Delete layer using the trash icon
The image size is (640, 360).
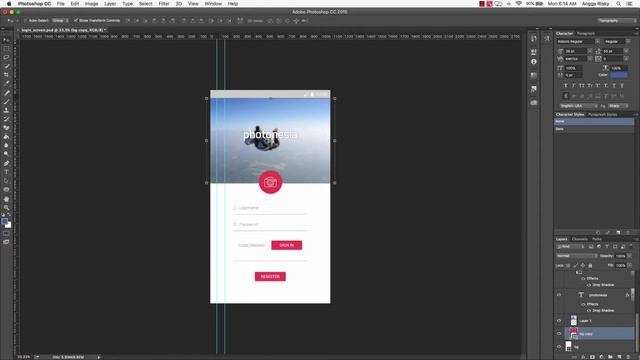coord(628,357)
